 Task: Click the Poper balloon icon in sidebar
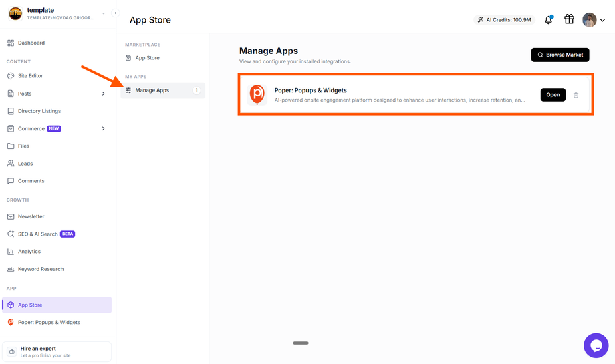click(x=11, y=322)
